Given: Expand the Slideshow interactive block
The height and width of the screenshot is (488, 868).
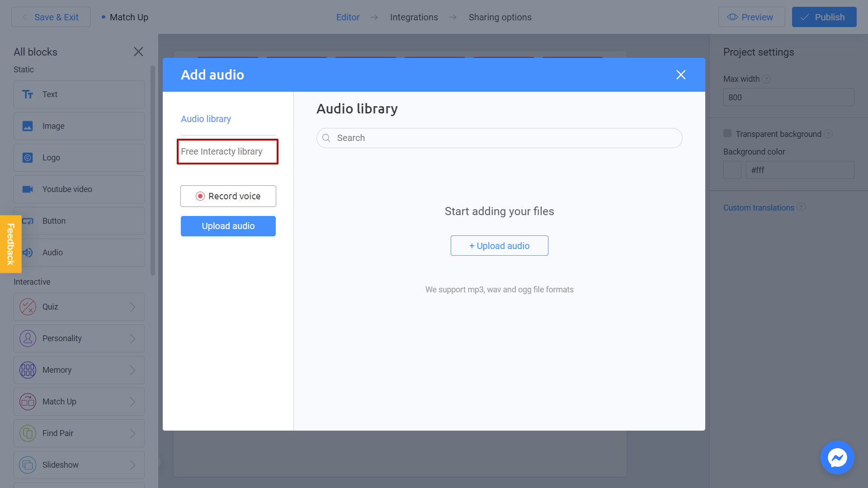Looking at the screenshot, I should (x=133, y=464).
